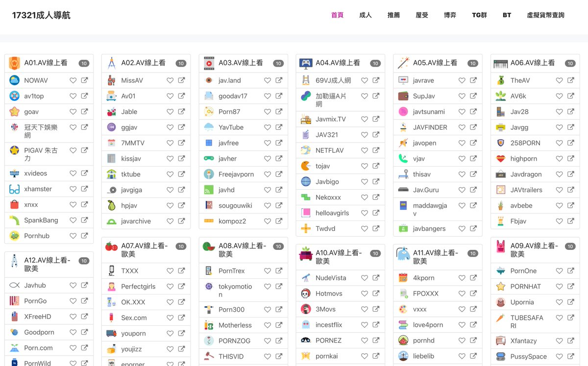The width and height of the screenshot is (588, 366).
Task: Click the A02 category compass icon
Action: [x=111, y=63]
